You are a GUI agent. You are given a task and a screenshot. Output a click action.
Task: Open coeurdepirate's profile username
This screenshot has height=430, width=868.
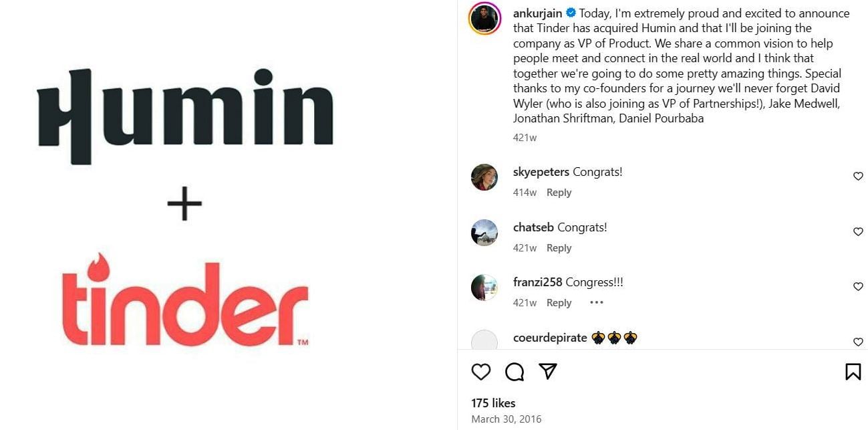tap(550, 338)
